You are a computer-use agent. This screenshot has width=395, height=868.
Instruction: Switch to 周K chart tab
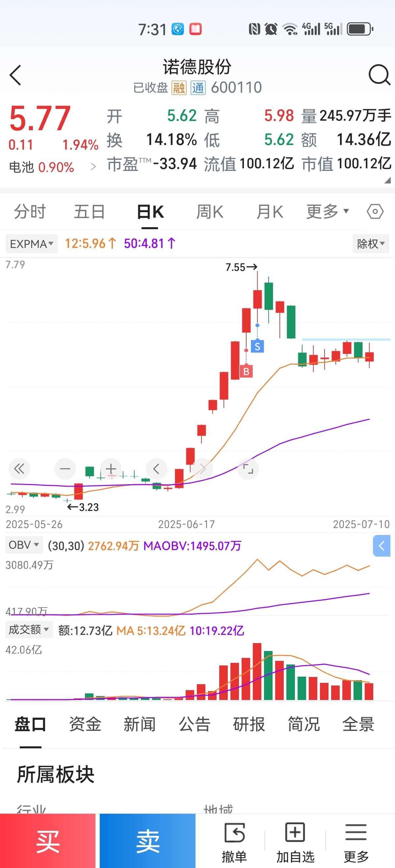tap(210, 212)
